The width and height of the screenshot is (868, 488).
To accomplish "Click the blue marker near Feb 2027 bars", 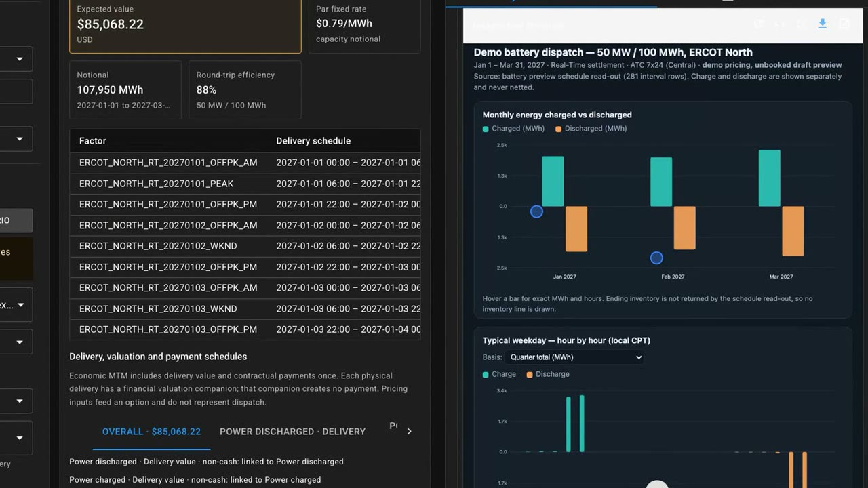I will 656,258.
